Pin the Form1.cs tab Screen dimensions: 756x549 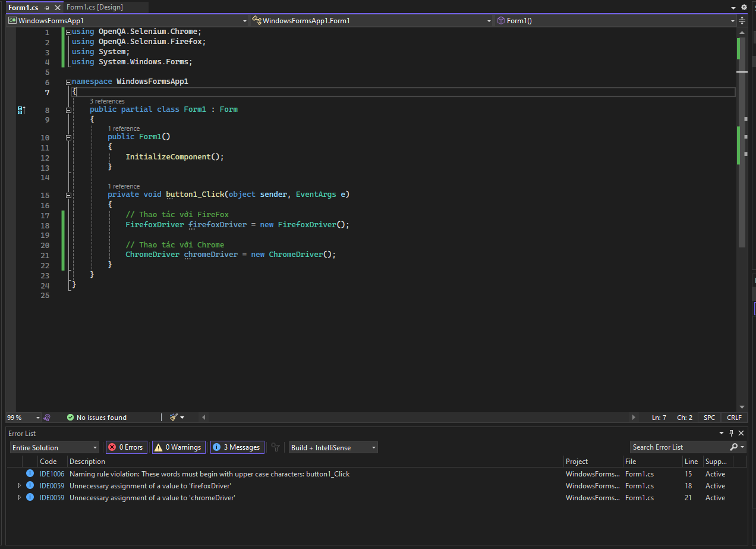[47, 8]
